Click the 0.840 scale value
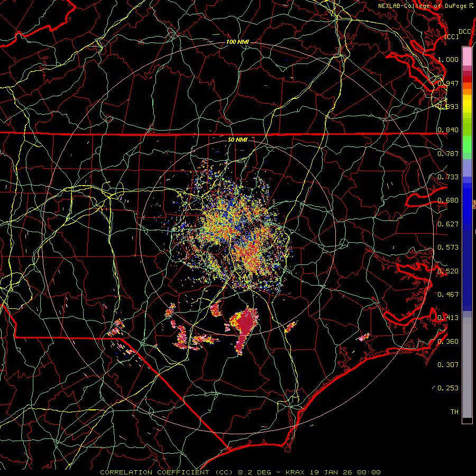This screenshot has width=476, height=476. (x=448, y=130)
